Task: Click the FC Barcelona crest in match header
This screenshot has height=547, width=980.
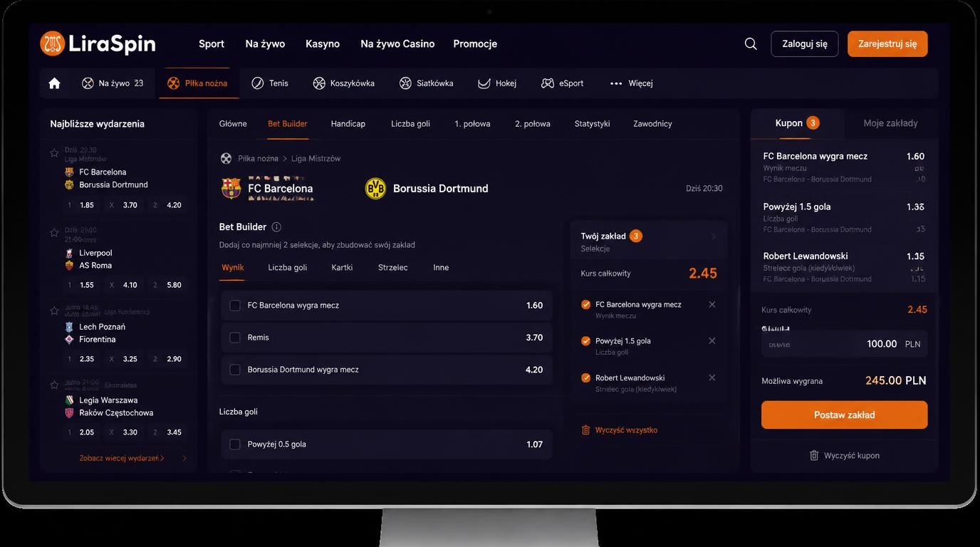Action: pyautogui.click(x=231, y=189)
